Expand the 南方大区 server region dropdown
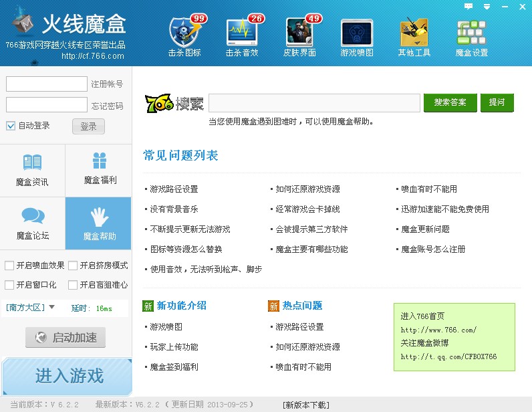Screen dimensions: 532x412 pos(51,307)
